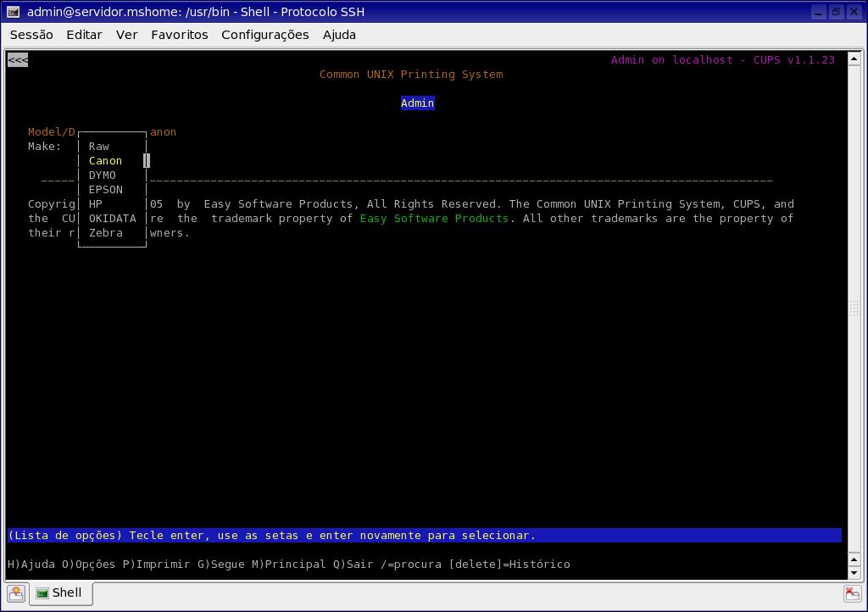Image resolution: width=868 pixels, height=612 pixels.
Task: Click the terminal icon in title bar
Action: (x=14, y=12)
